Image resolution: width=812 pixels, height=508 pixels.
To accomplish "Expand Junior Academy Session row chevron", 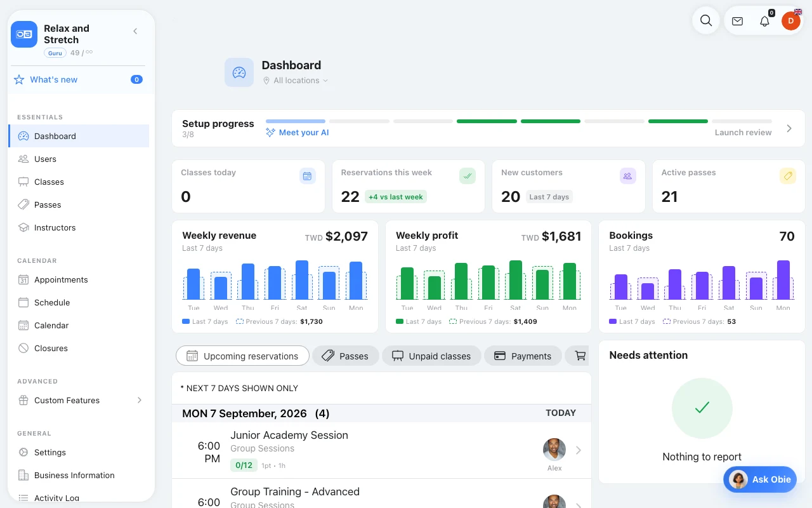I will point(579,450).
